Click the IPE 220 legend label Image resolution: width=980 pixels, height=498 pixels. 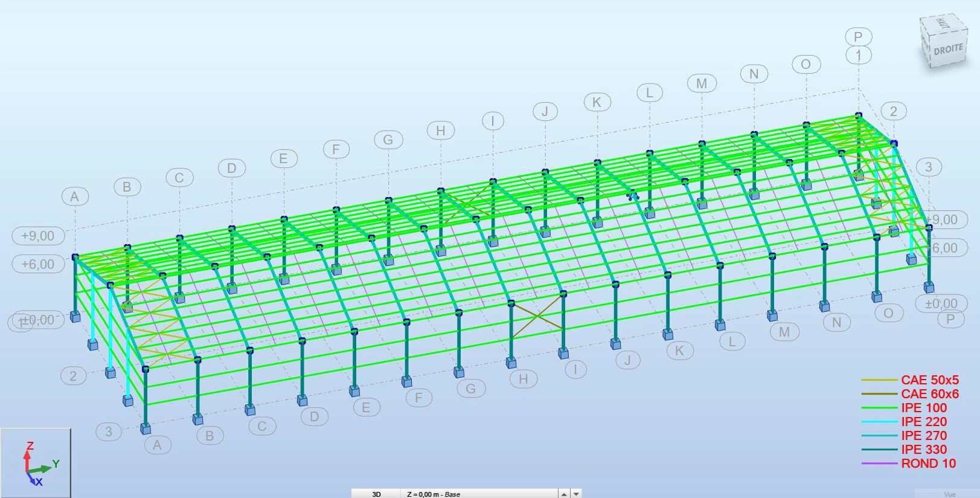click(x=924, y=422)
